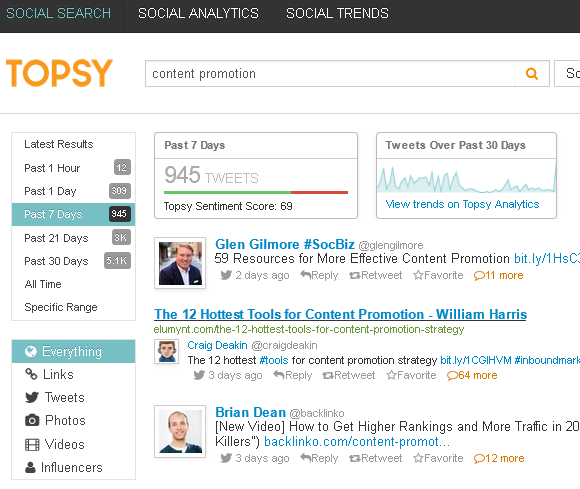The height and width of the screenshot is (489, 580).
Task: Open the Specific Range filter
Action: point(74,307)
